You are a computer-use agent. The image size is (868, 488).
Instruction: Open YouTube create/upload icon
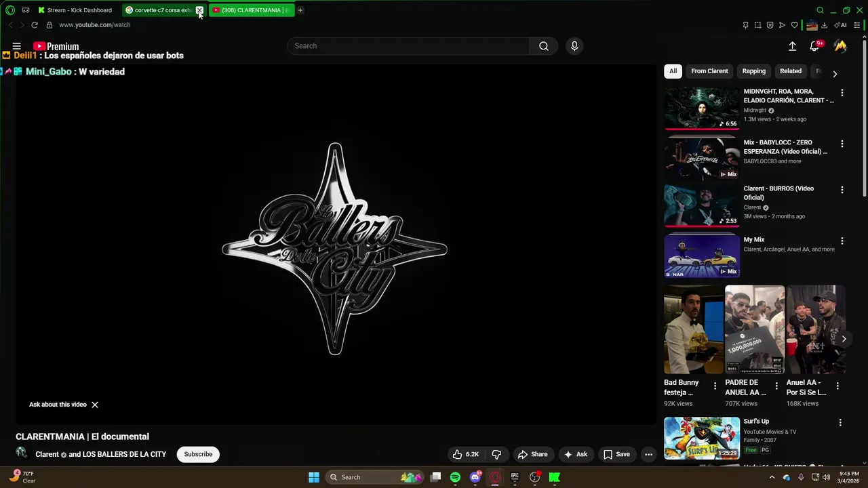pos(792,46)
